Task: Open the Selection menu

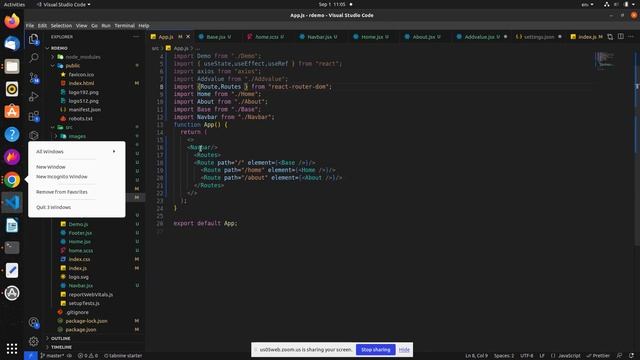Action: (x=61, y=25)
